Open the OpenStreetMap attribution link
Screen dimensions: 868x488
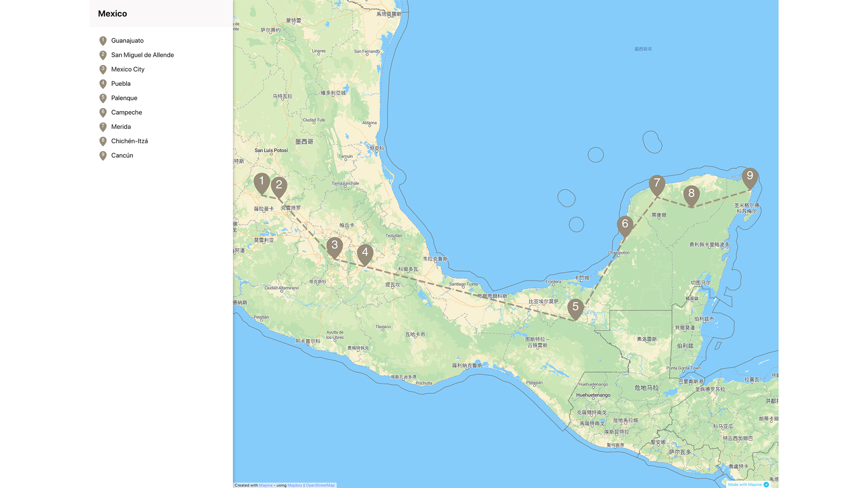[320, 485]
